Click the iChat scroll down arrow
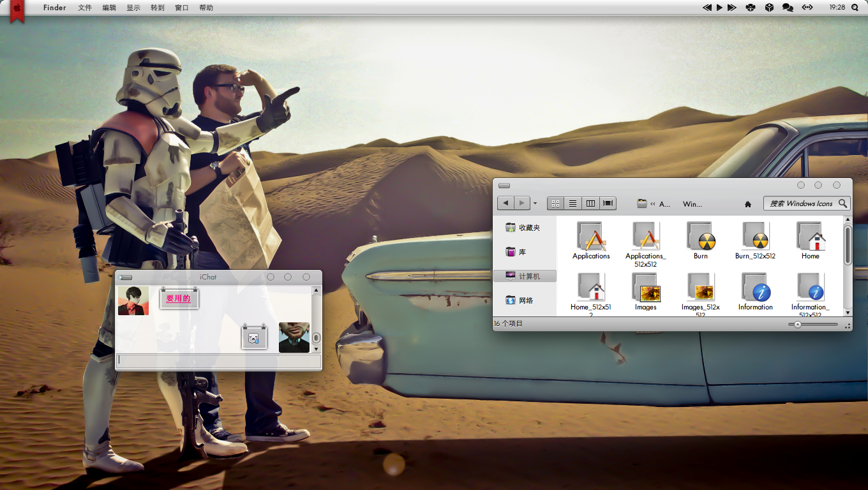Viewport: 868px width, 490px height. click(316, 349)
